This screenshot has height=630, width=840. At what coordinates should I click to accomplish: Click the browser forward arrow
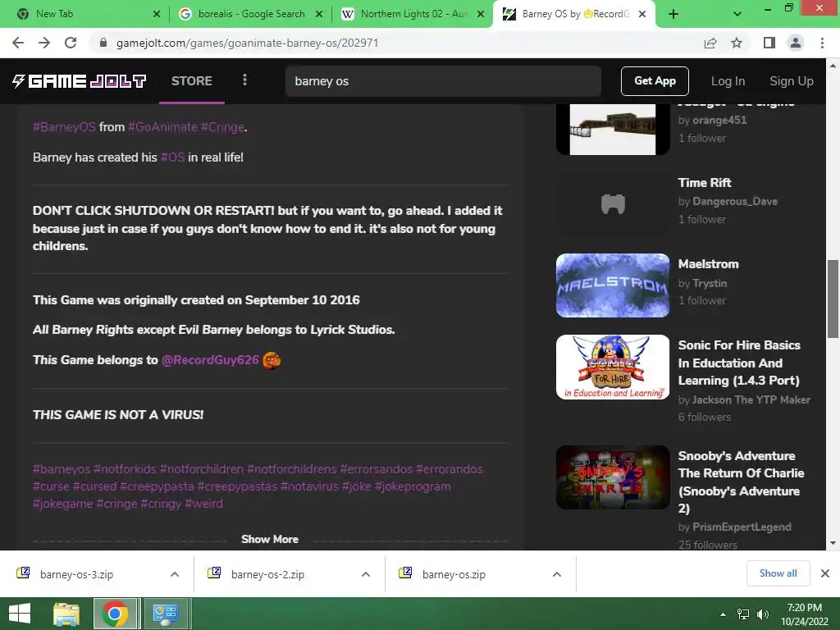44,43
